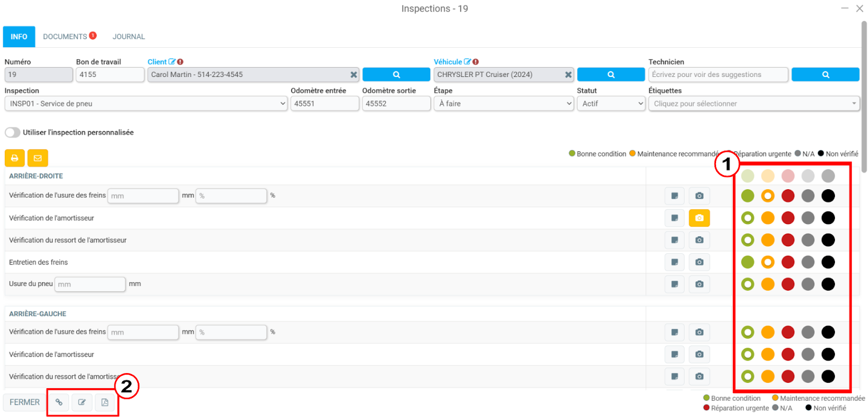Click the Client label link
The height and width of the screenshot is (418, 868).
(157, 62)
